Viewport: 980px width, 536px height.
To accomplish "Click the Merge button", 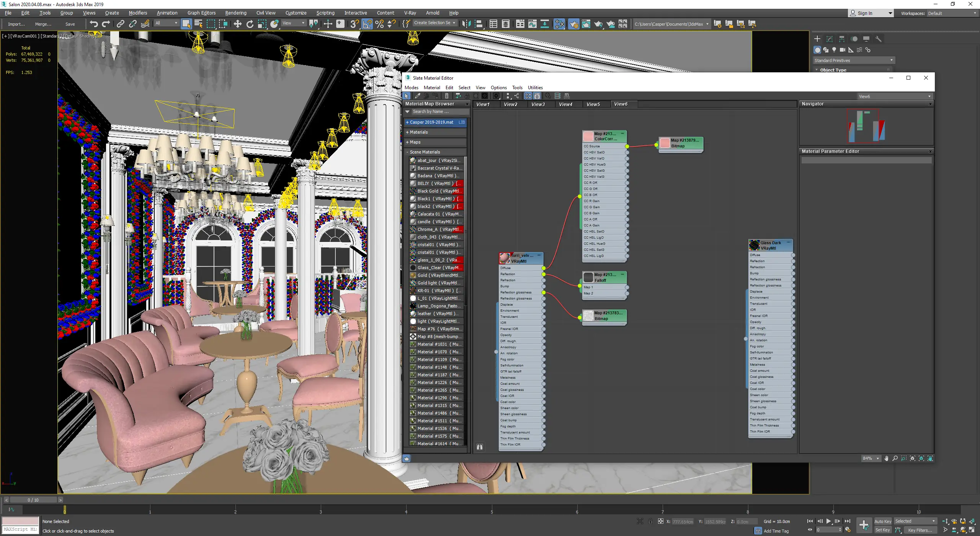I will (x=43, y=24).
